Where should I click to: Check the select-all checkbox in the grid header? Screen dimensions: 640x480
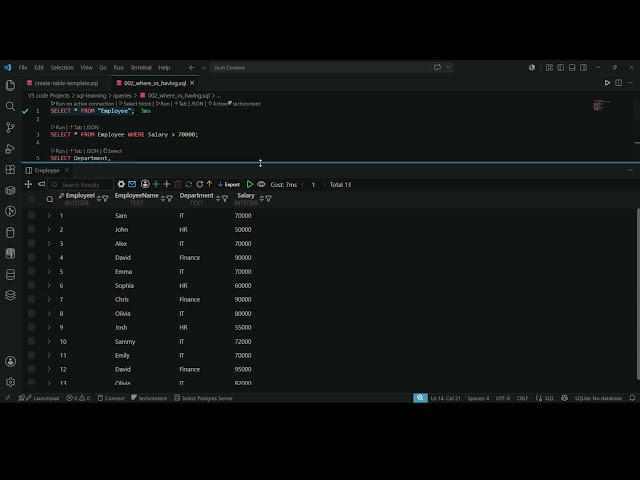click(31, 199)
